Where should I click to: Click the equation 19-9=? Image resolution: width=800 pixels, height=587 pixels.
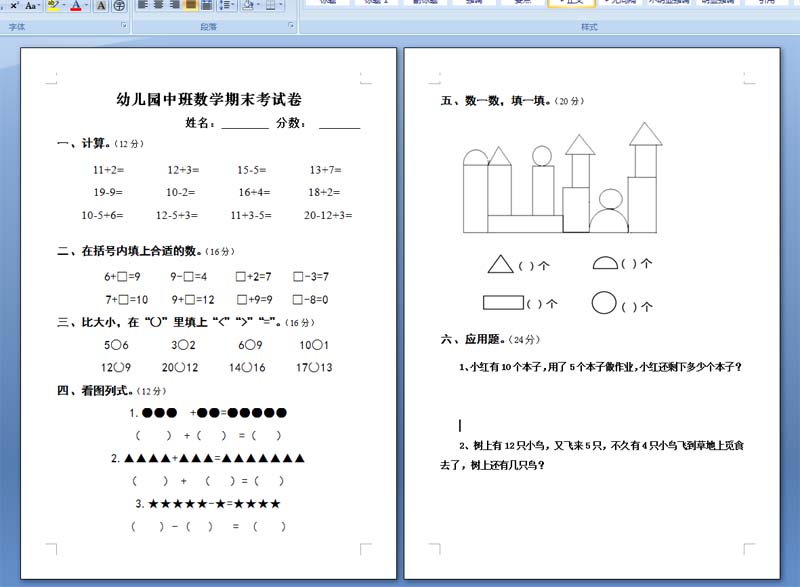108,192
